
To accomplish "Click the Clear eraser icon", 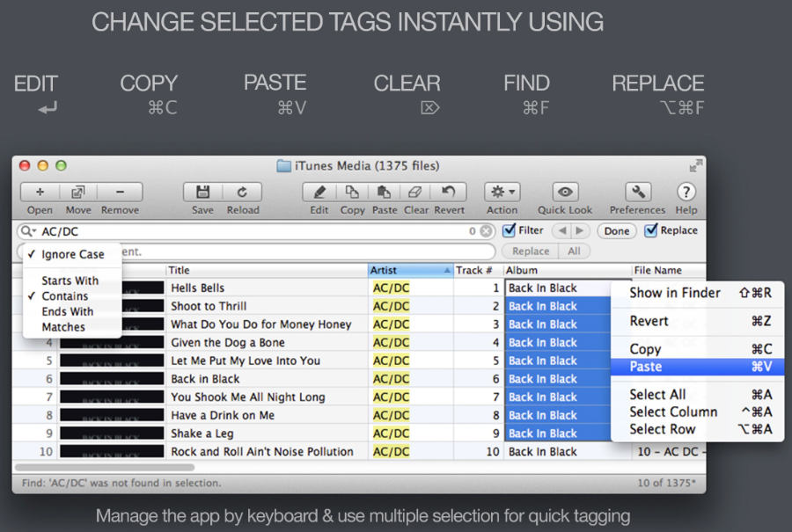I will (x=415, y=192).
